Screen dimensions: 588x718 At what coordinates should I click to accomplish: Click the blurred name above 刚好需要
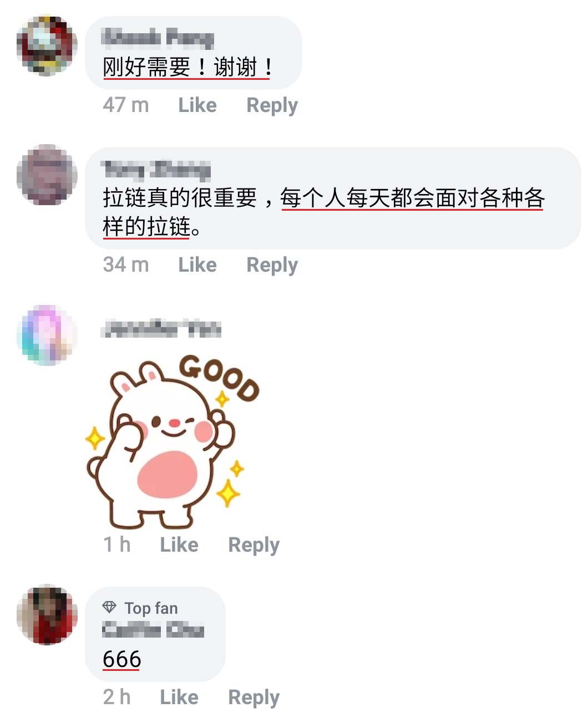tap(159, 38)
